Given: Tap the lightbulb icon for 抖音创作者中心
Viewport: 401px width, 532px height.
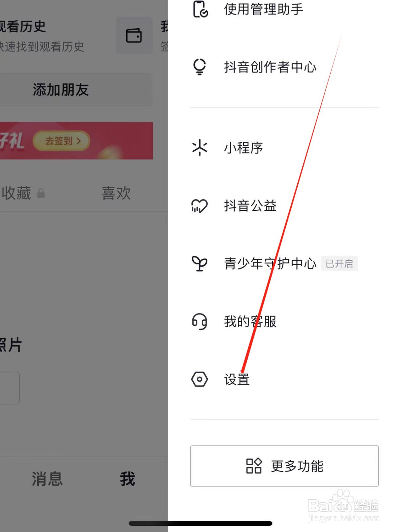Looking at the screenshot, I should coord(199,67).
